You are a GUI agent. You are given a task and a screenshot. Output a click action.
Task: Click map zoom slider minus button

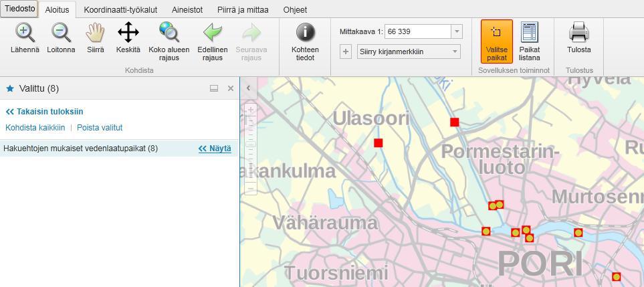tap(251, 189)
